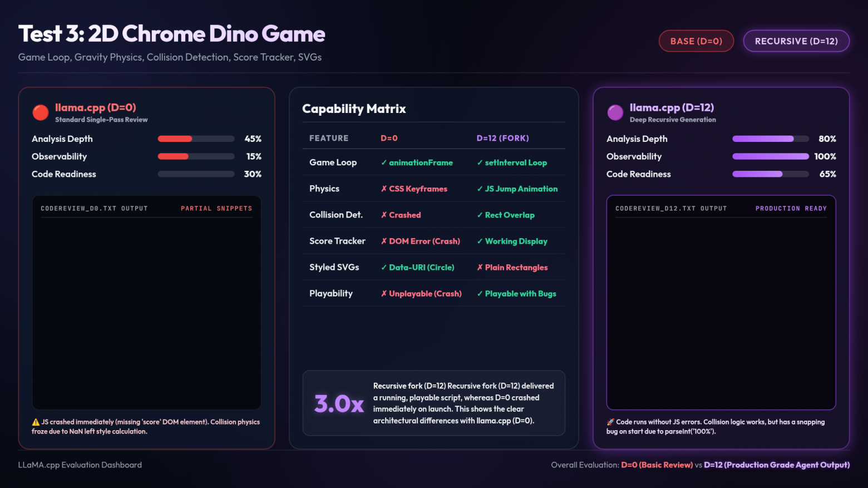Screen dimensions: 868x488
Task: Select the BASE (D=0) pill button
Action: (x=696, y=41)
